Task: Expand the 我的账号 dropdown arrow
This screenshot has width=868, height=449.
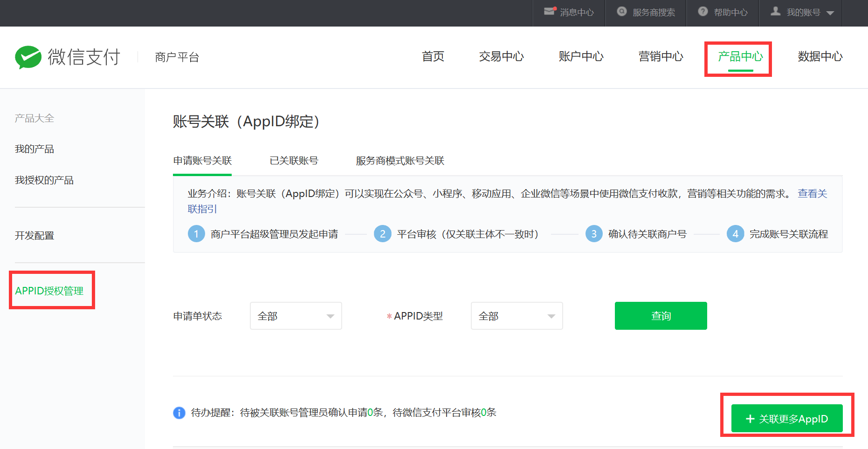Action: pyautogui.click(x=830, y=13)
